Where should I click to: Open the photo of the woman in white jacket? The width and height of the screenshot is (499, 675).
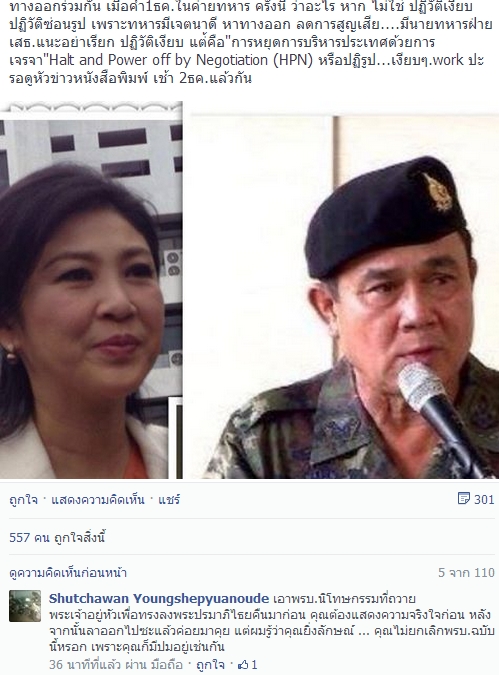point(91,291)
